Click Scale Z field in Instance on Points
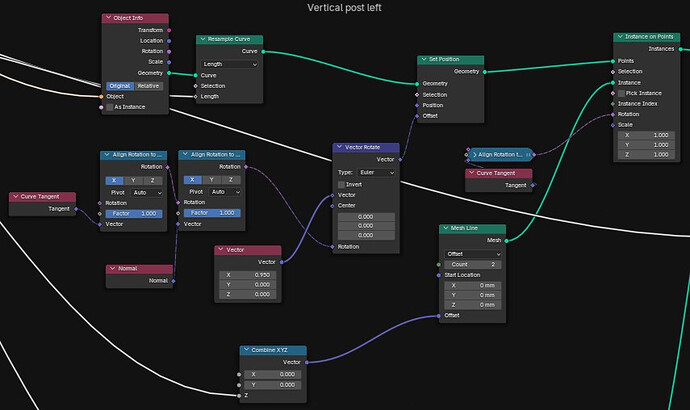 tap(647, 154)
